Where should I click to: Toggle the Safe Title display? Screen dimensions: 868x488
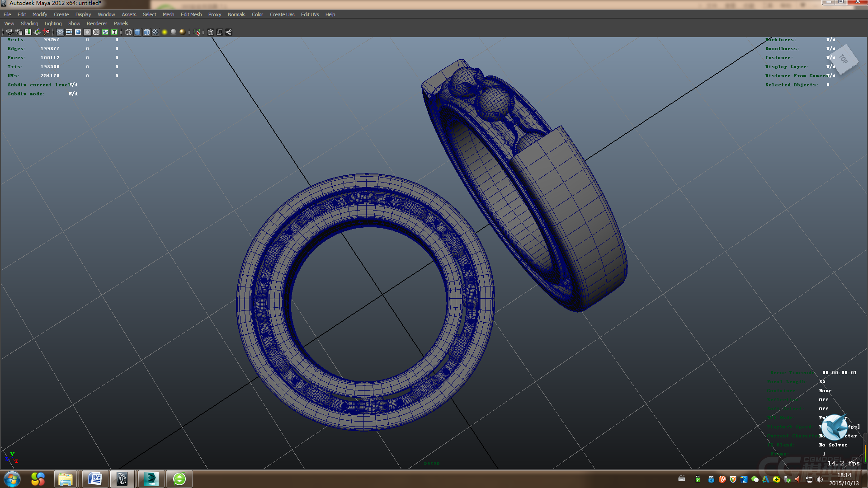click(x=114, y=32)
